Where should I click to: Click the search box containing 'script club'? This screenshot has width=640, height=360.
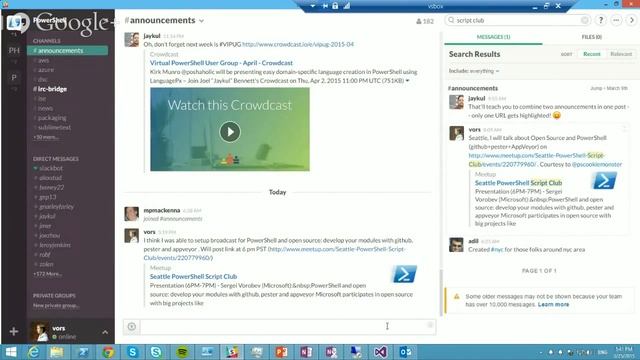click(518, 20)
